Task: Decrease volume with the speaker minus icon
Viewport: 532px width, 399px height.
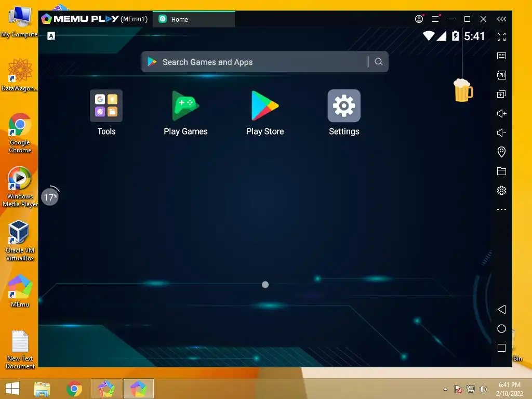Action: click(x=501, y=132)
